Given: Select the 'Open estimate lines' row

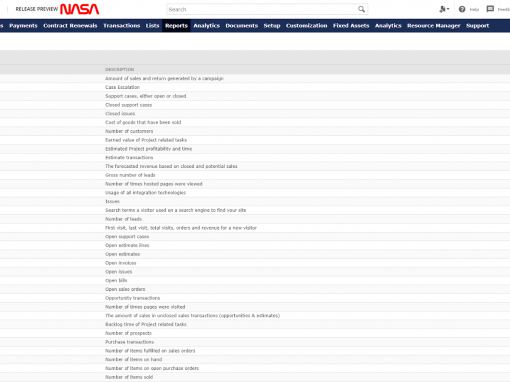Looking at the screenshot, I should point(255,245).
